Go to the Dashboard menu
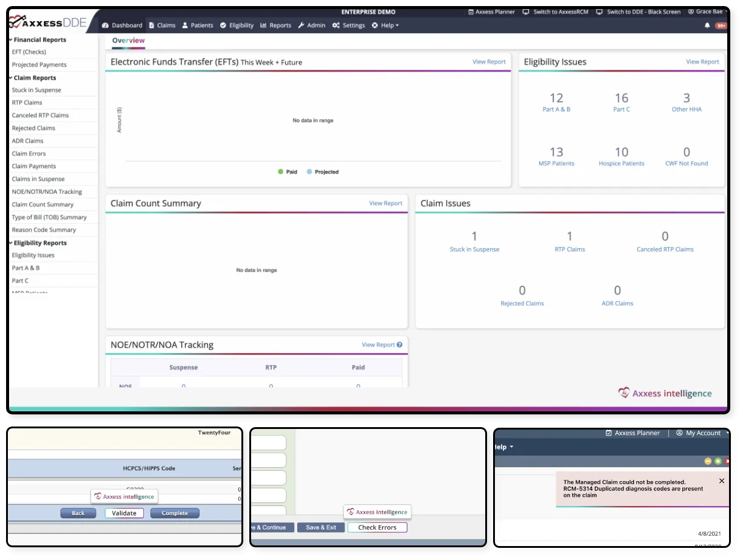The height and width of the screenshot is (560, 743). tap(122, 25)
